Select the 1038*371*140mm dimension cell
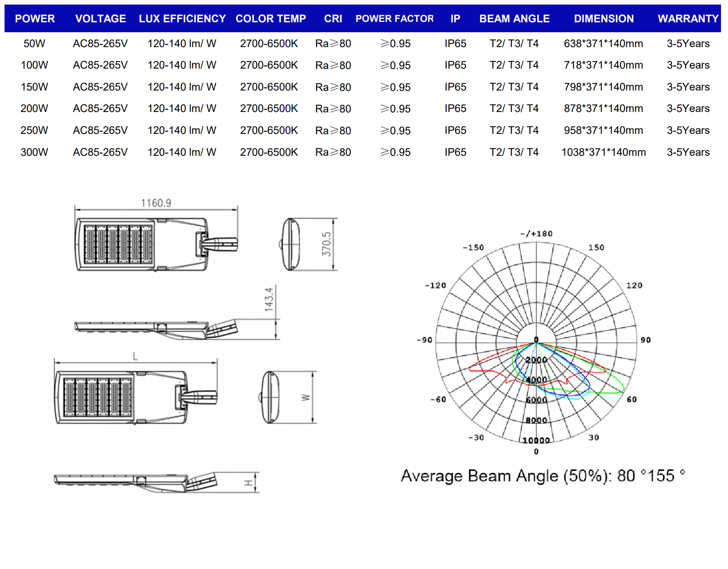The image size is (728, 569). click(603, 152)
